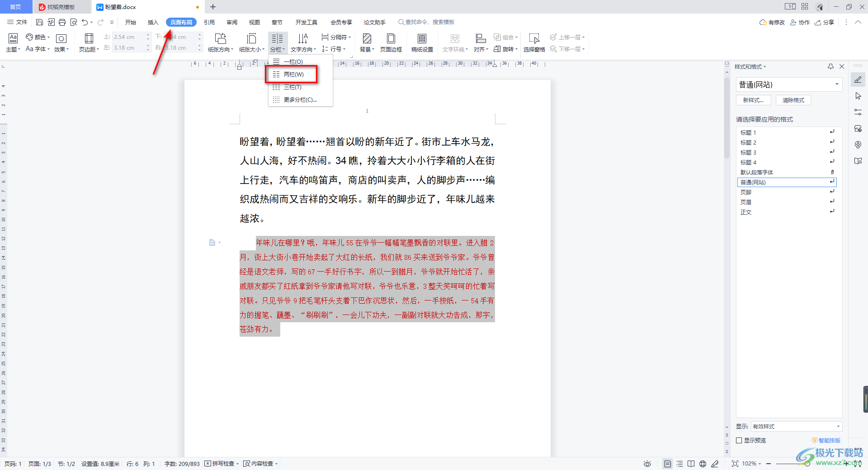The height and width of the screenshot is (470, 868).
Task: Switch to the Insert (插入) tab
Action: (153, 22)
